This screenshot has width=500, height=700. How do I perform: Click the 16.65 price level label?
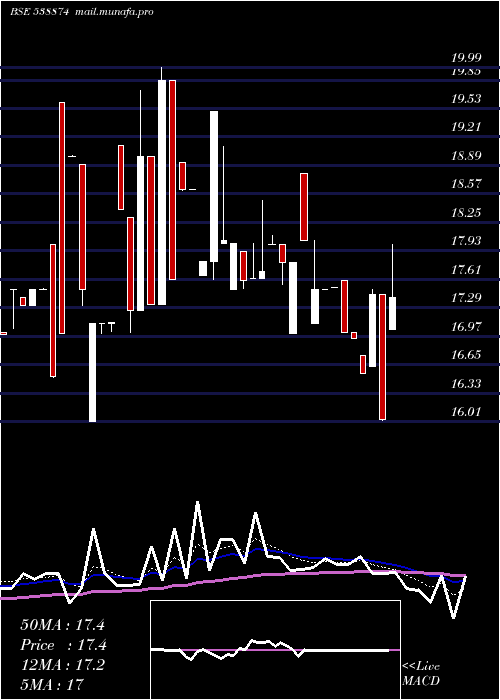[466, 355]
